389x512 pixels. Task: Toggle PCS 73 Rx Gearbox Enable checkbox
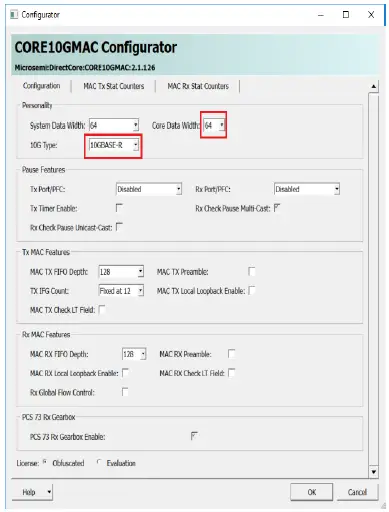point(194,436)
